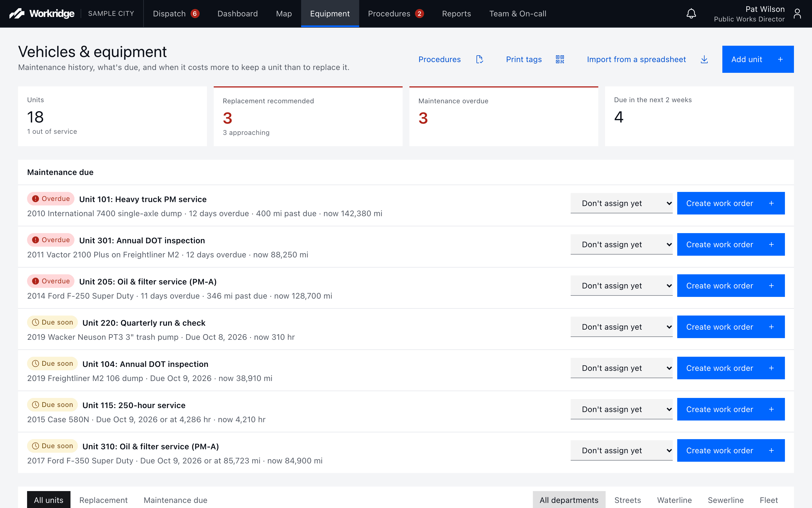The height and width of the screenshot is (508, 812).
Task: Click the Procedures nav badge showing 2
Action: [x=419, y=14]
